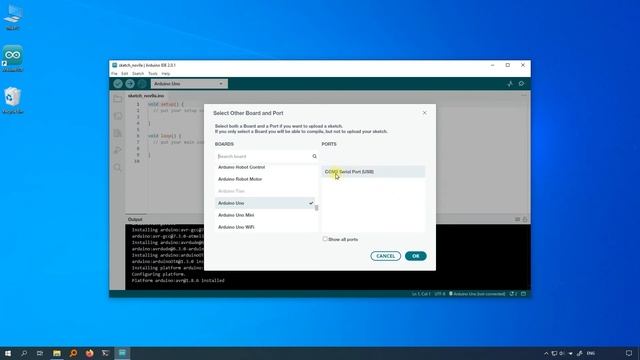The width and height of the screenshot is (640, 360).
Task: Open the Tools menu
Action: pyautogui.click(x=153, y=73)
